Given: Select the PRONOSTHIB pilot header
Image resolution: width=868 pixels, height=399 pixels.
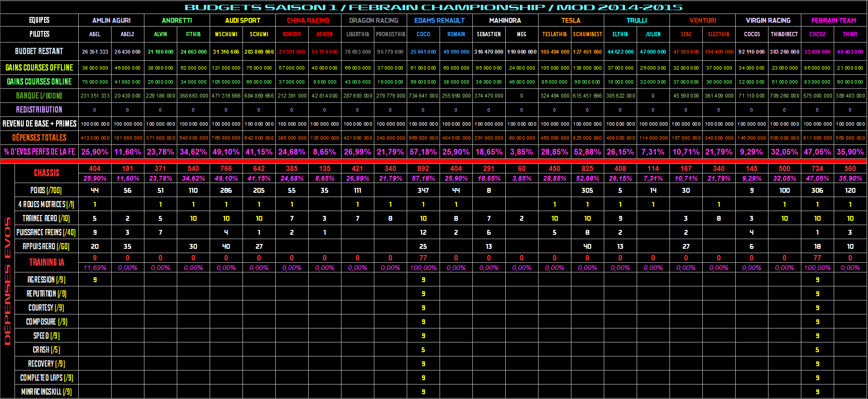Looking at the screenshot, I should (x=390, y=34).
